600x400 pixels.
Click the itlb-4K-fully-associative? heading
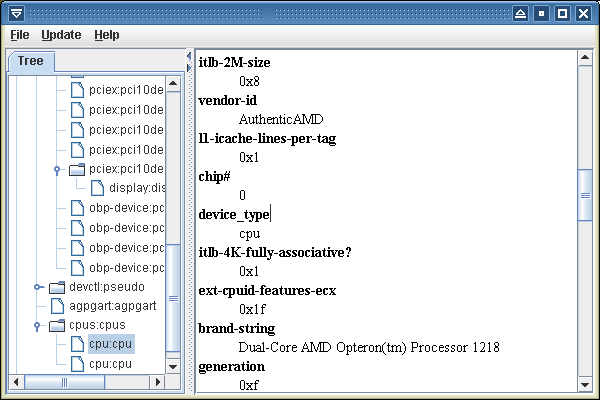tap(275, 253)
